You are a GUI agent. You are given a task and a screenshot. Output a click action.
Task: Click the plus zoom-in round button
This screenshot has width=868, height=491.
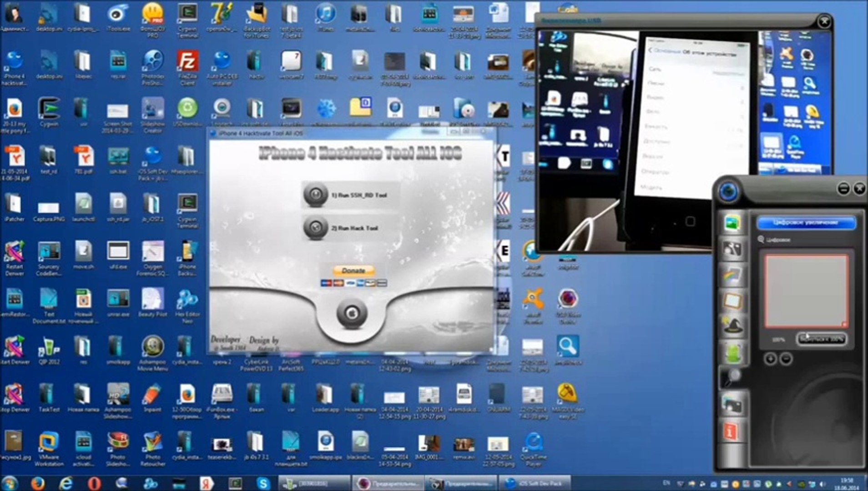(x=770, y=359)
